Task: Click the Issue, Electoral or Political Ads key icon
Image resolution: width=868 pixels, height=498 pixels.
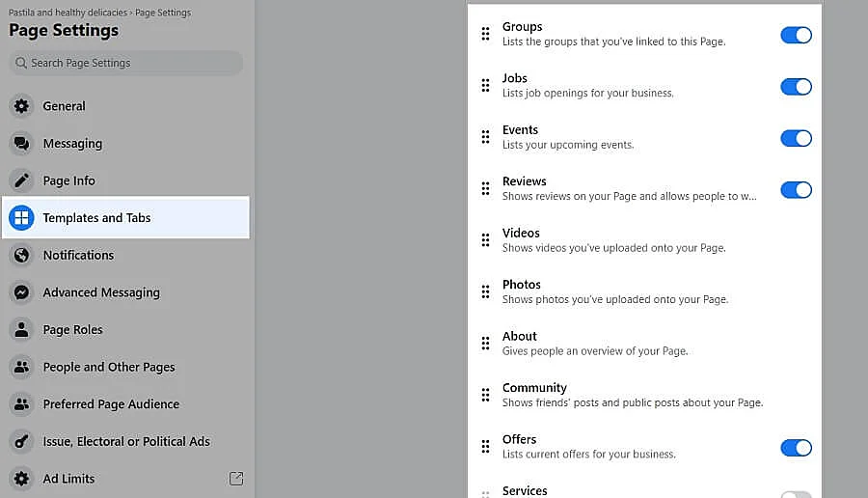Action: pos(21,442)
